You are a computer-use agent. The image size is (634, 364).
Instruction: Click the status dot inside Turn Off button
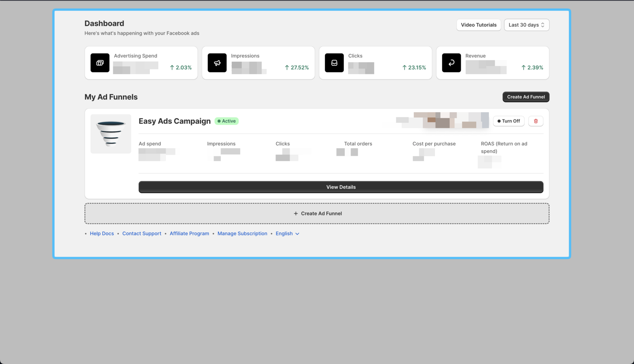[x=499, y=121]
